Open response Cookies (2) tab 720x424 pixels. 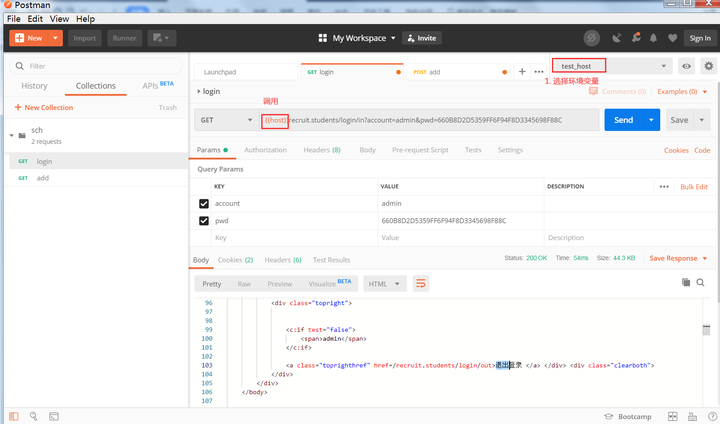click(x=235, y=260)
